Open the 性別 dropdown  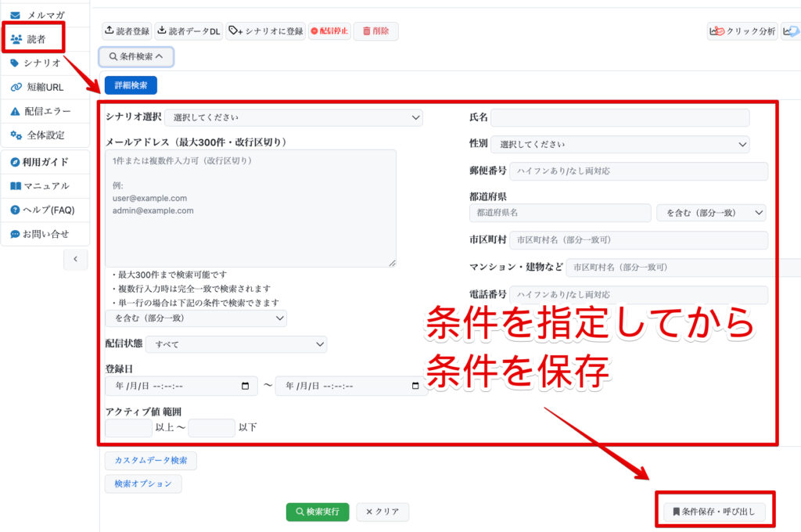(620, 144)
